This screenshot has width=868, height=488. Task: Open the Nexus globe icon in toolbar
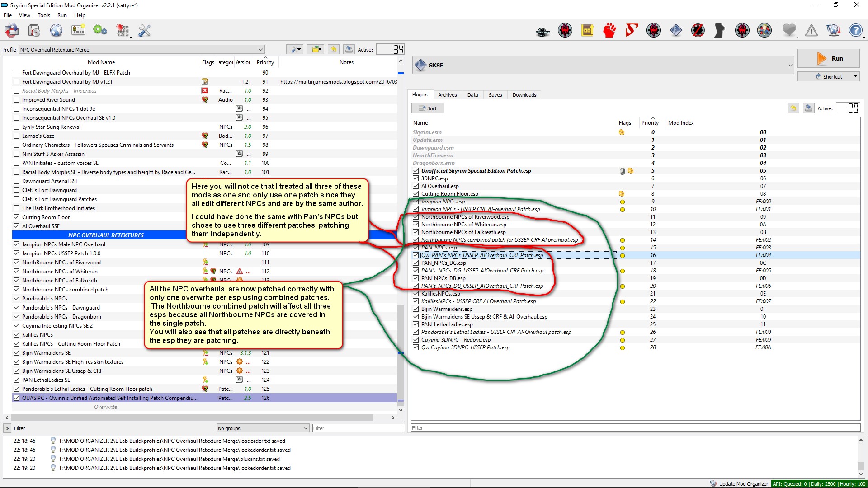coord(56,31)
